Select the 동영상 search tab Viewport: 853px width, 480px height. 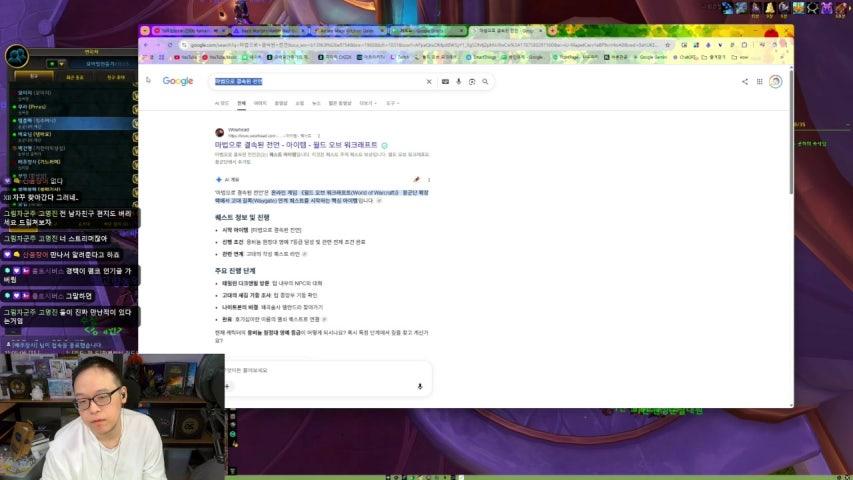tap(281, 103)
